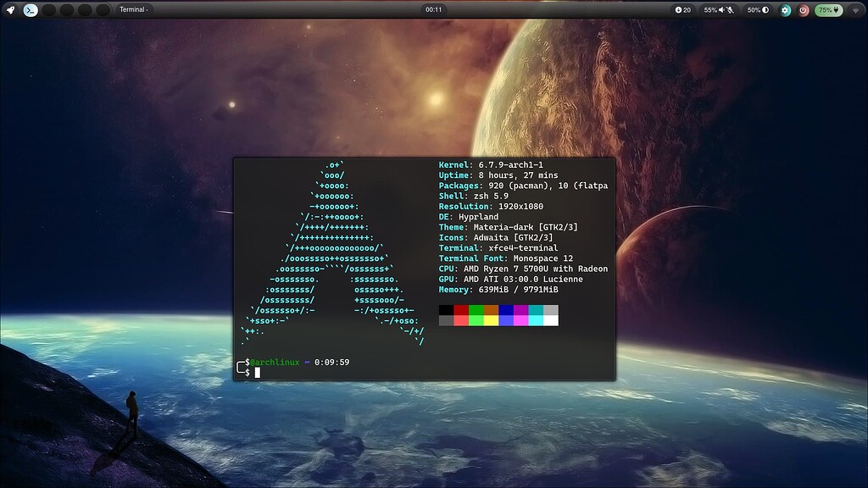Switch to the active terminal workspace icon
This screenshot has width=868, height=488.
(x=31, y=9)
